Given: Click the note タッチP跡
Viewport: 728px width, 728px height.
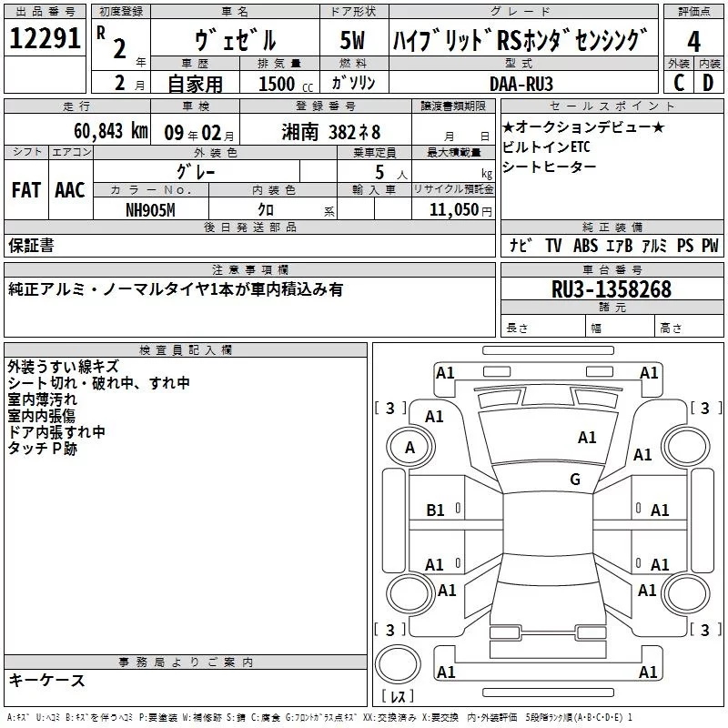Looking at the screenshot, I should click(42, 448).
